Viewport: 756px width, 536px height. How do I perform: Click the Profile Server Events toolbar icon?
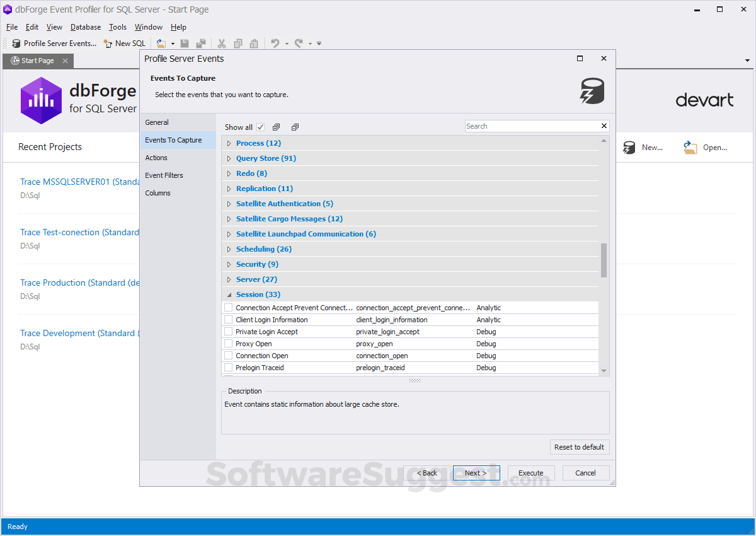pyautogui.click(x=16, y=44)
